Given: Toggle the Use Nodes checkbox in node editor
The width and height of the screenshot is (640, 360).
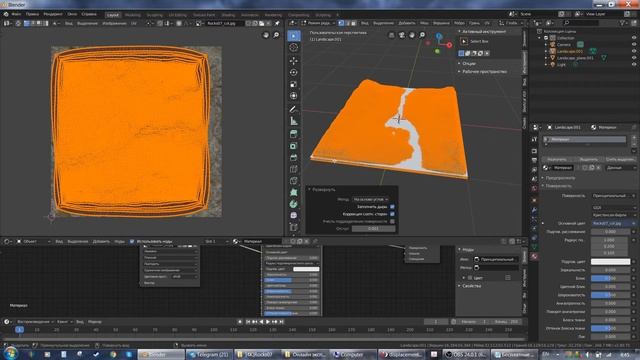Looking at the screenshot, I should (x=132, y=242).
